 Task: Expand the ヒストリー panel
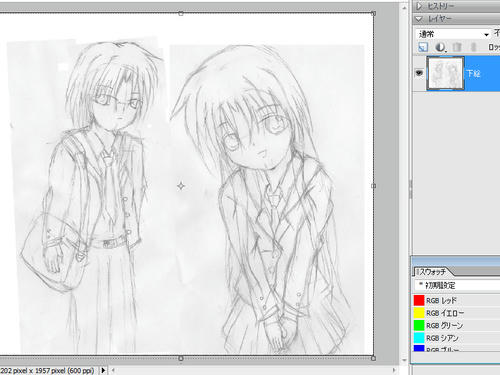[x=419, y=6]
